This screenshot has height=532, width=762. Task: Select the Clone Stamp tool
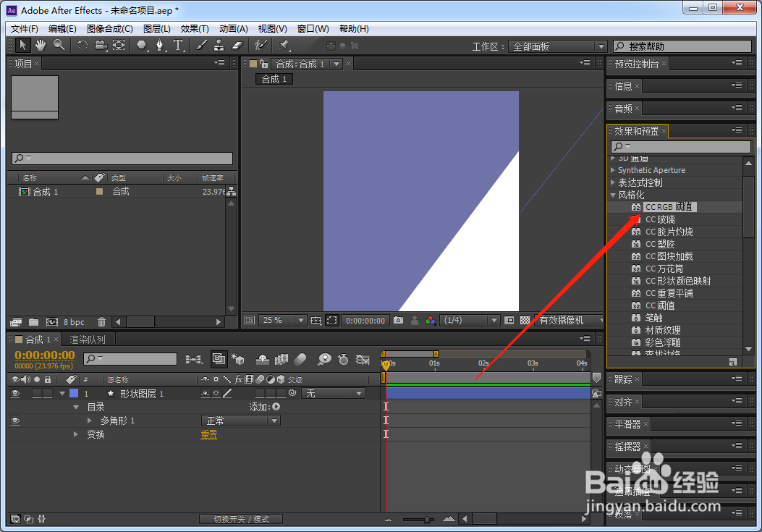click(x=219, y=46)
